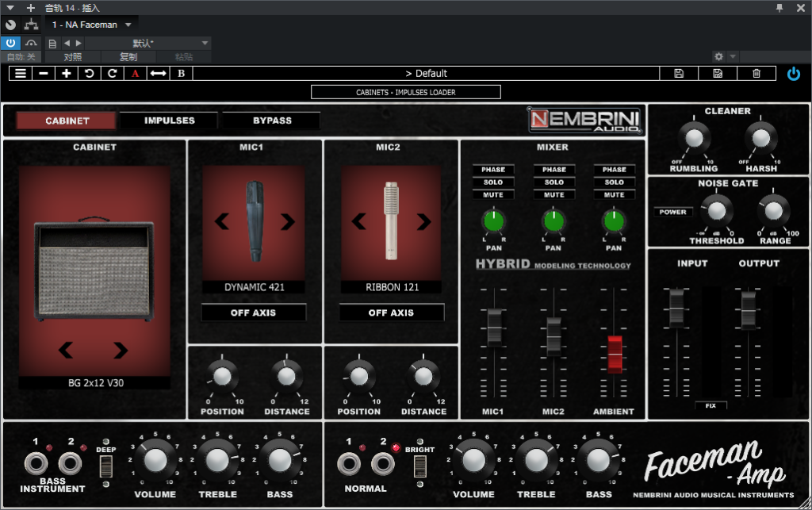
Task: Open the plugin settings gear
Action: pos(718,56)
